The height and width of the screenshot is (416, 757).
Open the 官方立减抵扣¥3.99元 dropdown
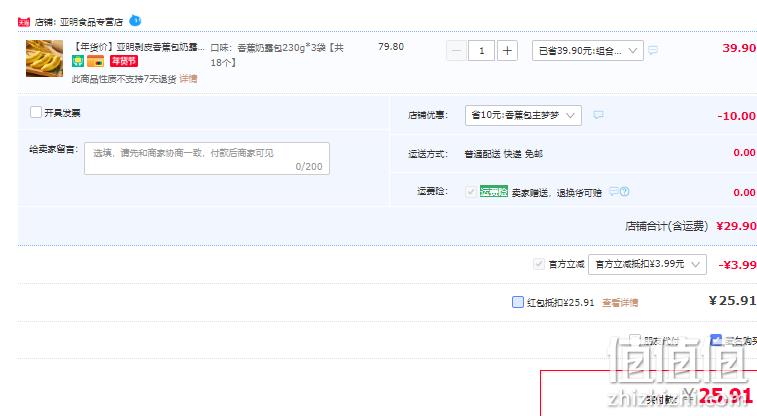click(647, 264)
